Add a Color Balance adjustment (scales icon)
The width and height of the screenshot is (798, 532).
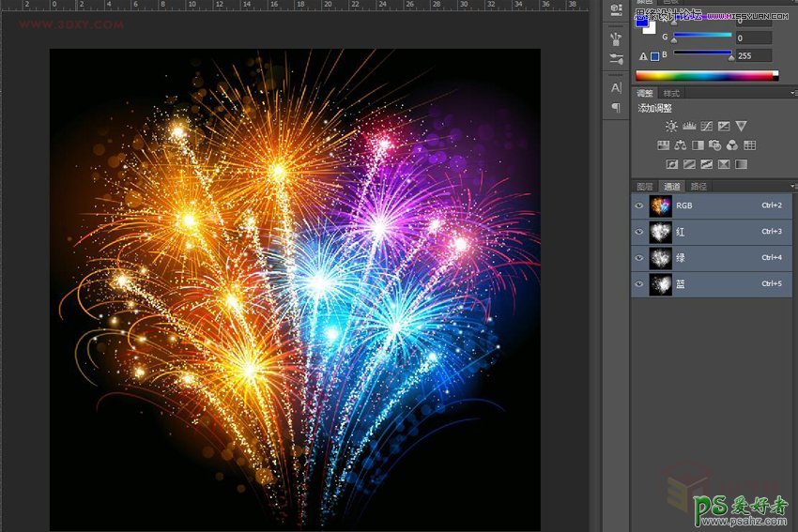click(x=681, y=145)
